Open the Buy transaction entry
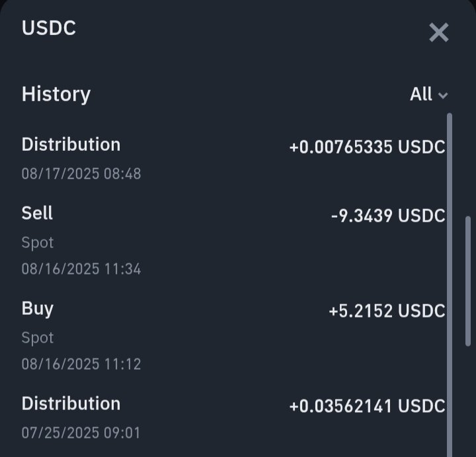Image resolution: width=476 pixels, height=457 pixels. click(x=233, y=335)
